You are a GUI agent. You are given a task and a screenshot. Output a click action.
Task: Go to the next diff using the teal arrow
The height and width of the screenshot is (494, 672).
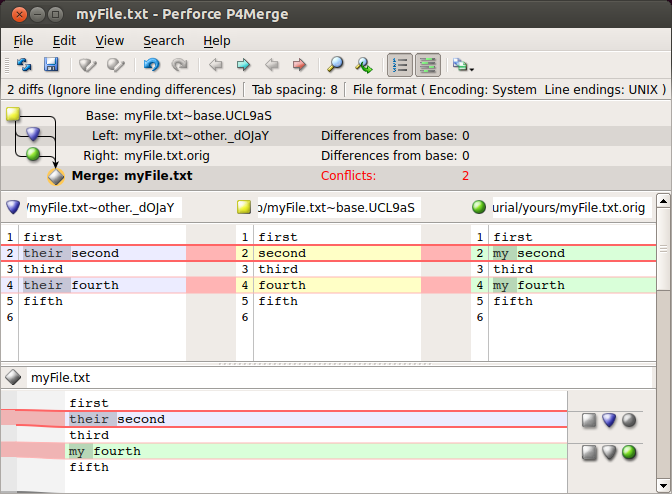tap(243, 65)
